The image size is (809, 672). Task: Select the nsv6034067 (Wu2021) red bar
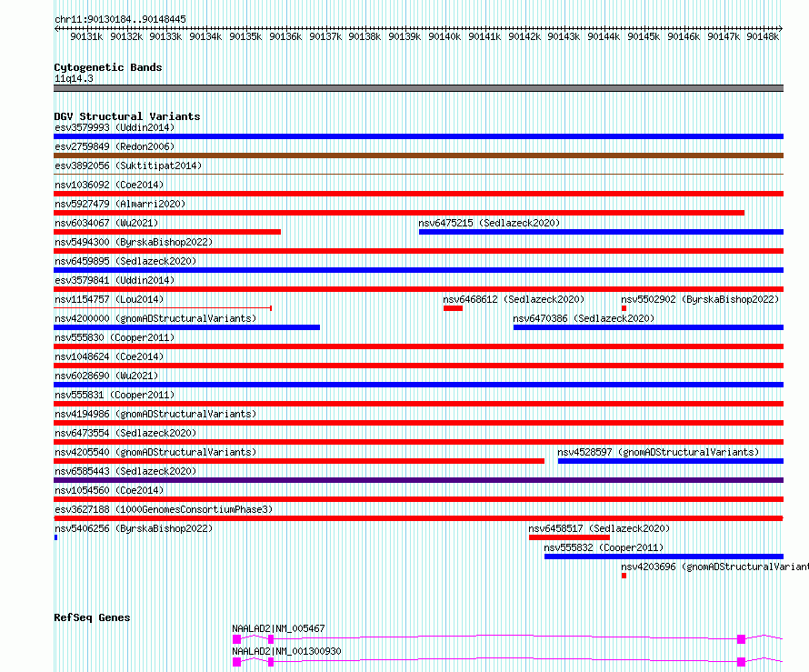(167, 232)
